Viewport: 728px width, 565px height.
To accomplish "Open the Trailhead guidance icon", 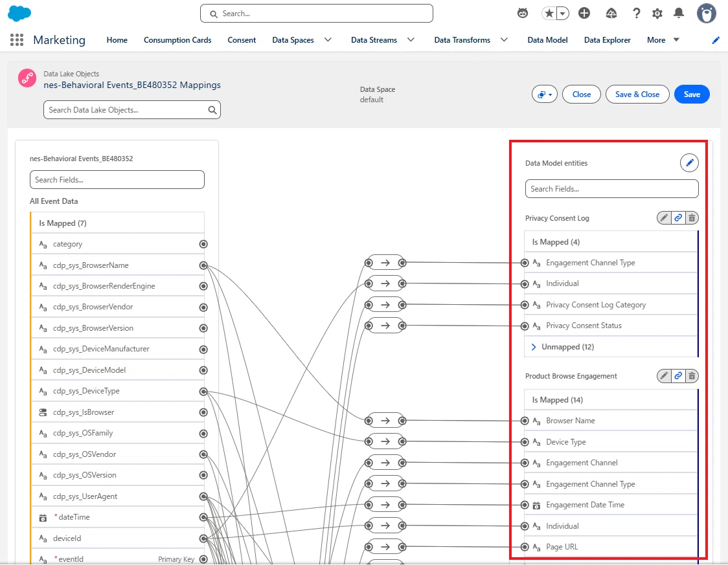I will click(x=611, y=14).
